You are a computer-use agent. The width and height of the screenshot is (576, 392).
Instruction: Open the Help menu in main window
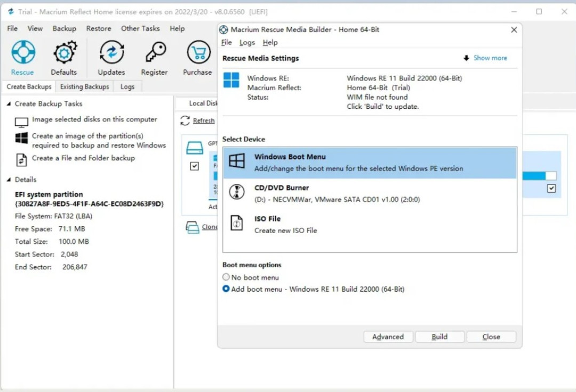coord(177,28)
